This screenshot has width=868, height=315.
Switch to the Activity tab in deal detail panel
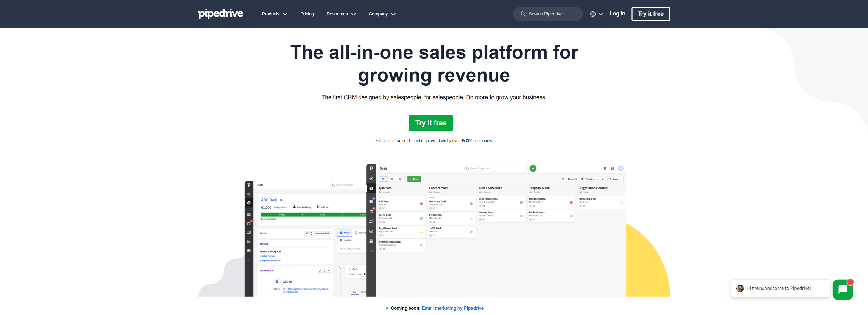point(361,233)
